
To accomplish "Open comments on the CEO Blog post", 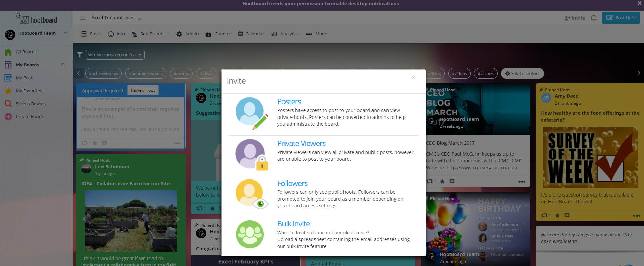I will pos(452,181).
